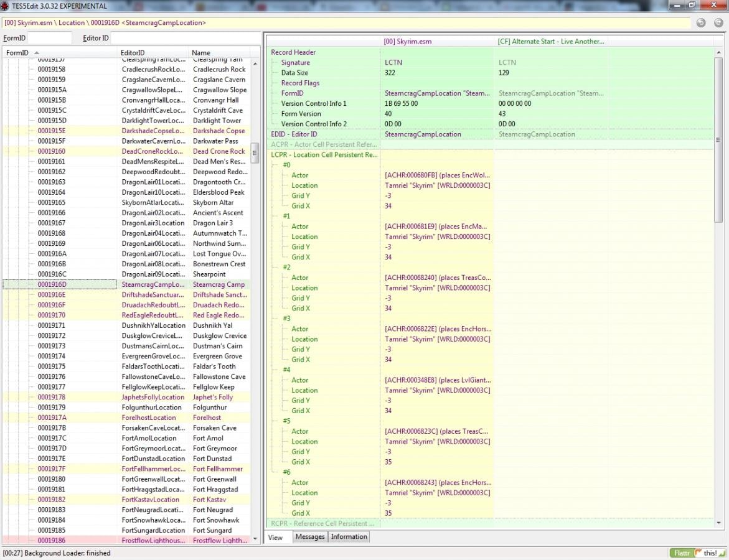Collapse the #1 entry in LCPR
The width and height of the screenshot is (729, 560).
[286, 216]
